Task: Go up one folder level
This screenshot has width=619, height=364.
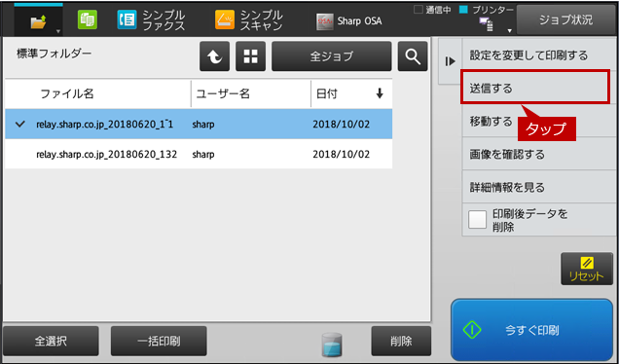Action: click(x=214, y=56)
